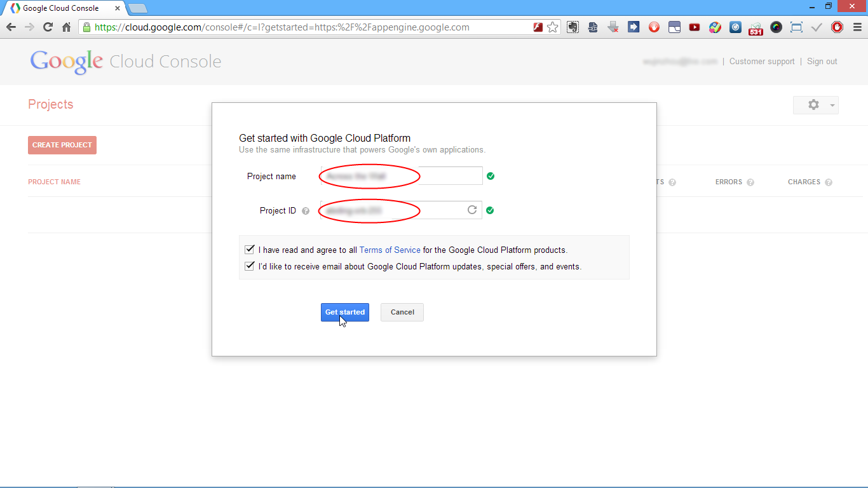Click the blue circular arrow extension icon
This screenshot has height=488, width=868.
pos(735,27)
